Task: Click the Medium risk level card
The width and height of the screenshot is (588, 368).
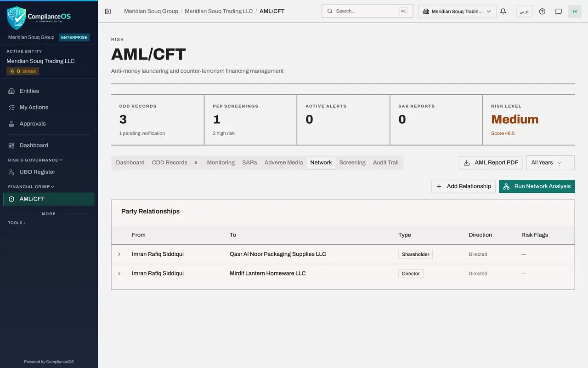Action: pos(529,120)
